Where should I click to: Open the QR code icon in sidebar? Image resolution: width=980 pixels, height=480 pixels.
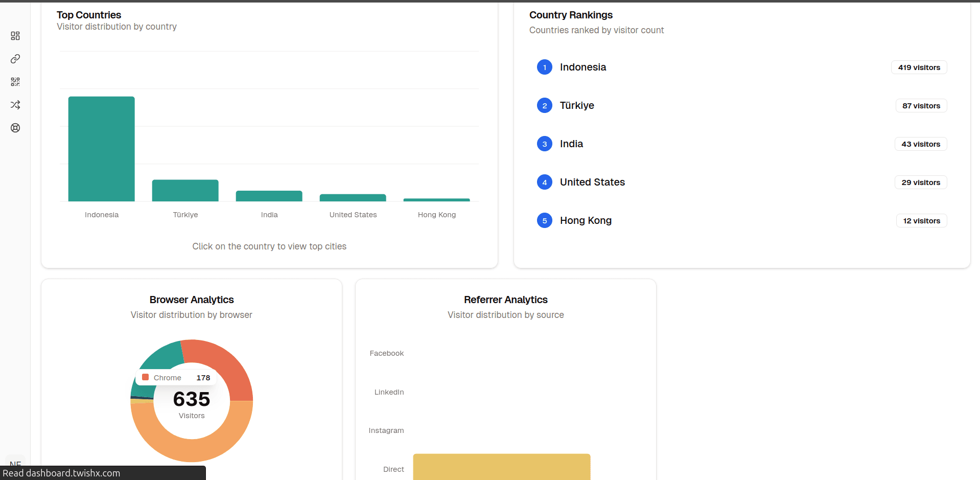point(15,82)
